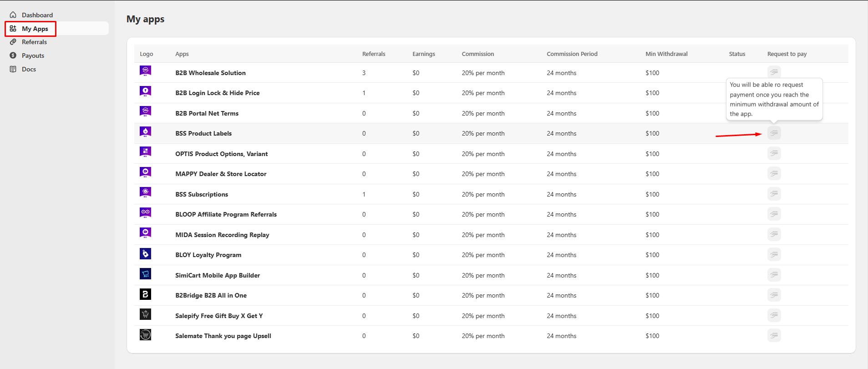
Task: Click request-to-pay icon for BSS Subscriptions
Action: point(774,194)
